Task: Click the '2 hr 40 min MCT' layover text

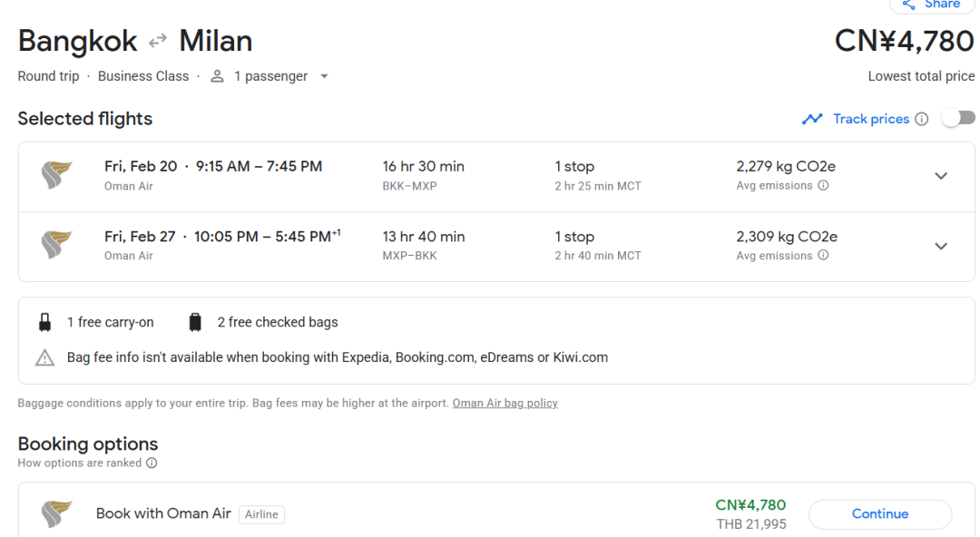Action: pos(597,256)
